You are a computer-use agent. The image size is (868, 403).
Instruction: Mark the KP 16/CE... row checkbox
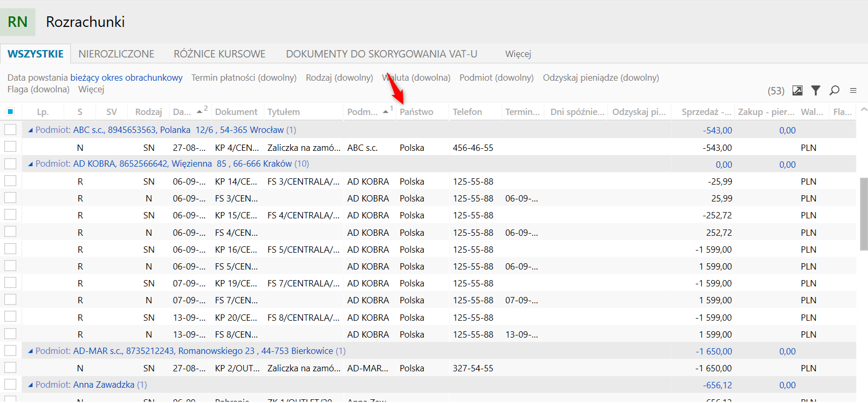tap(10, 249)
